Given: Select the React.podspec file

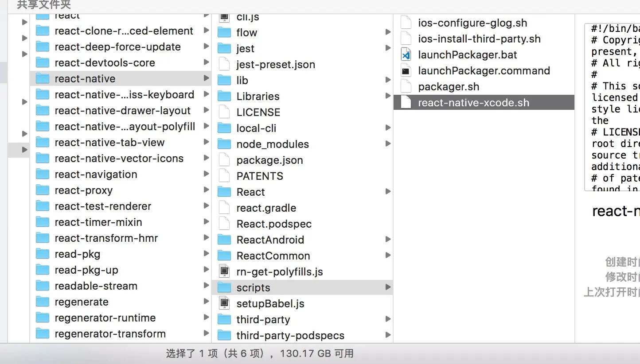Looking at the screenshot, I should click(302, 224).
